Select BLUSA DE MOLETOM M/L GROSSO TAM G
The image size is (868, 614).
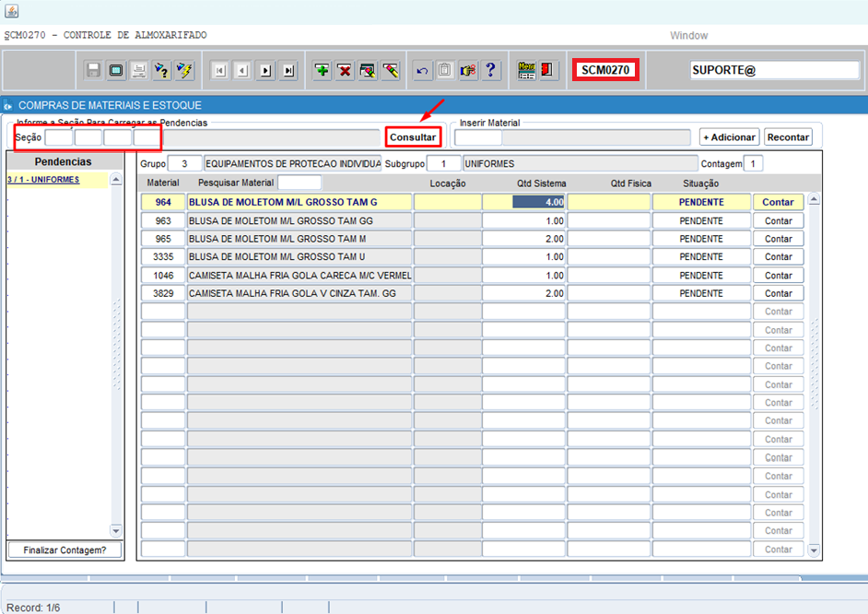[299, 202]
